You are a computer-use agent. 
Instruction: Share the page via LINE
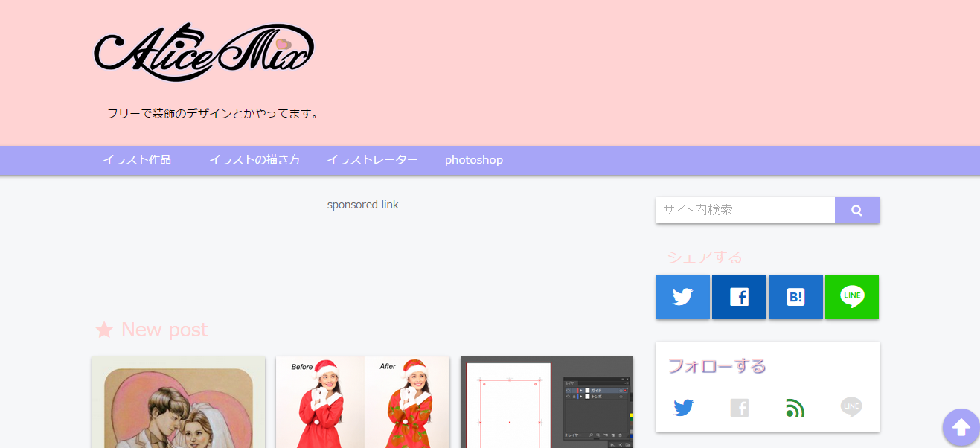point(851,297)
